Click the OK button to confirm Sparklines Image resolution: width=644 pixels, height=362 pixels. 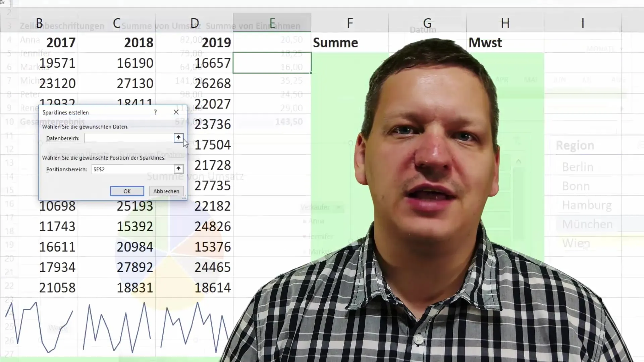tap(127, 191)
